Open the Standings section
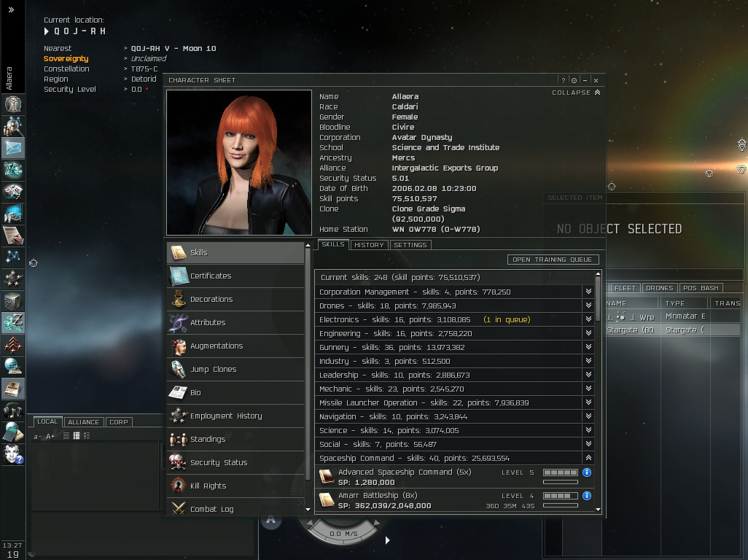Screen dimensions: 748x560 (235, 439)
